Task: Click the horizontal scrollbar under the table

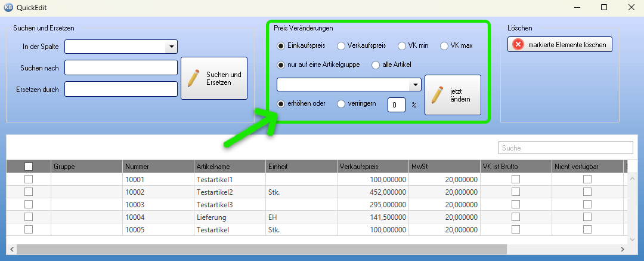Action: [256, 249]
